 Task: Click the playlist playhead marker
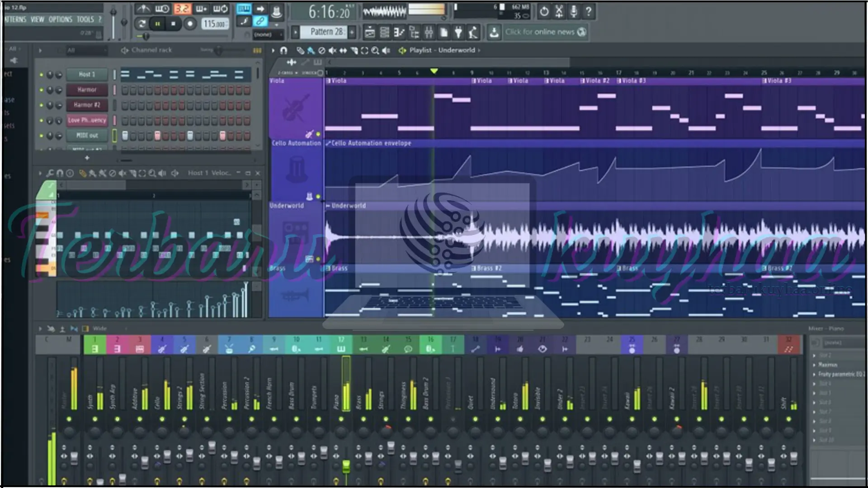tap(434, 71)
